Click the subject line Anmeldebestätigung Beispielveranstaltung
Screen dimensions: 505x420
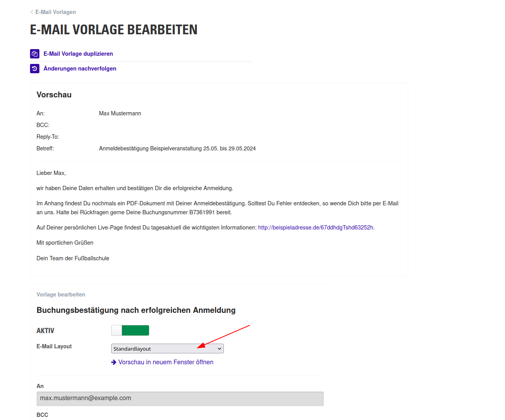pyautogui.click(x=177, y=148)
